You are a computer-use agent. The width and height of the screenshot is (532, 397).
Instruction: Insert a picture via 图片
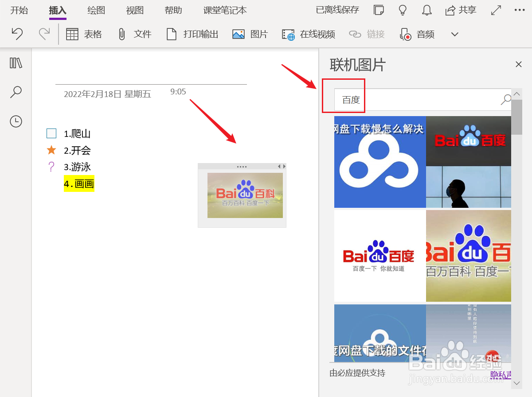pos(250,34)
